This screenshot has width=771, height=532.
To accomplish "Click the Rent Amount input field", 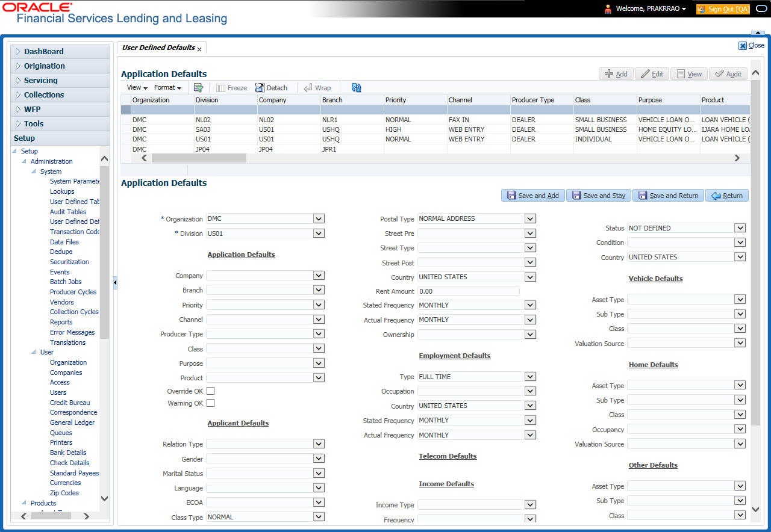I will (x=468, y=291).
